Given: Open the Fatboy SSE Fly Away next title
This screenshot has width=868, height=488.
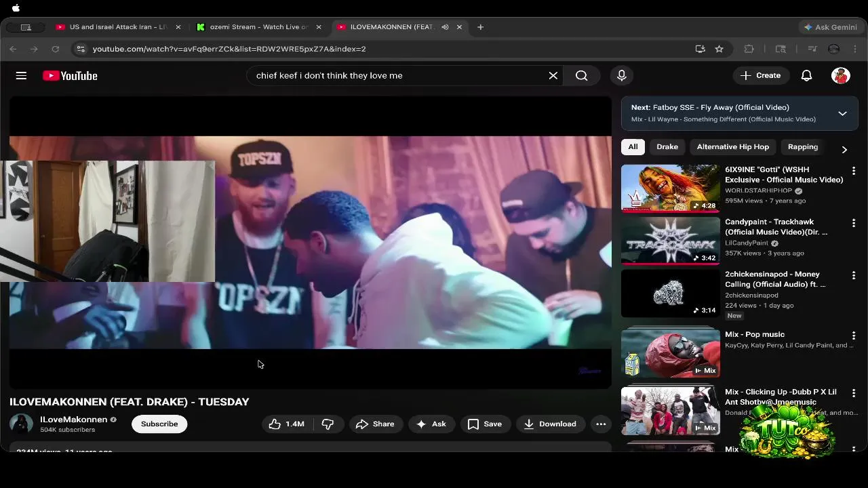Looking at the screenshot, I should pos(721,107).
